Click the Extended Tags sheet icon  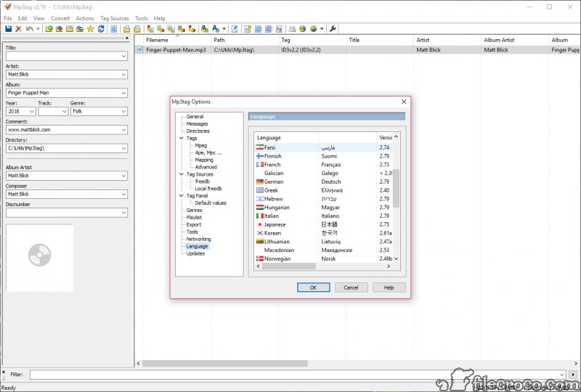tap(235, 29)
